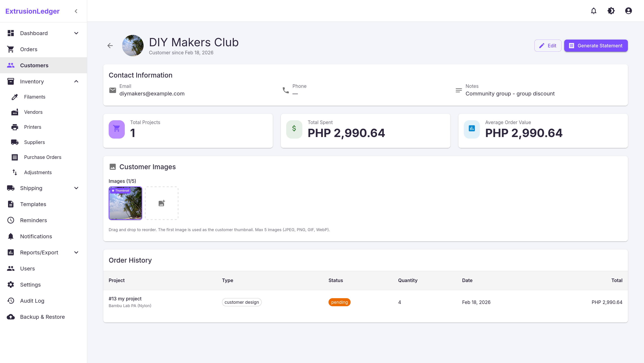Viewport: 644px width, 363px height.
Task: View Purchase Orders in Inventory
Action: pyautogui.click(x=43, y=157)
